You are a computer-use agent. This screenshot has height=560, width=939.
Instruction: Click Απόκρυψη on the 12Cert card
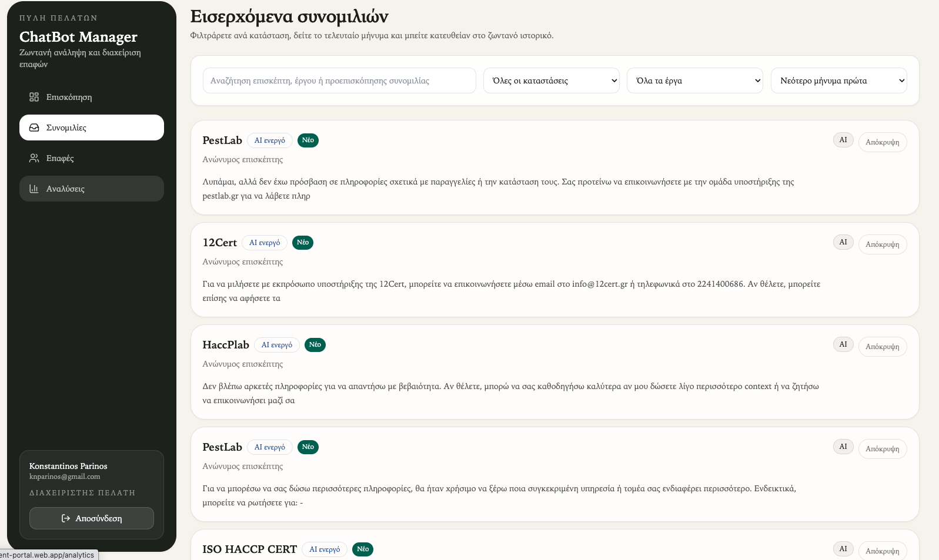tap(883, 244)
